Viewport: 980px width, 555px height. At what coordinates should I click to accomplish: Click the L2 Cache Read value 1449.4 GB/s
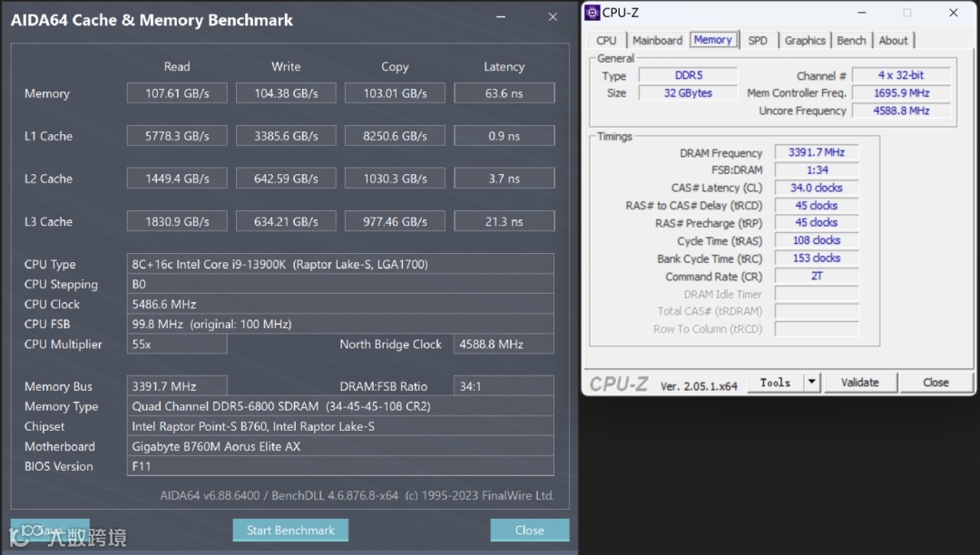tap(178, 179)
